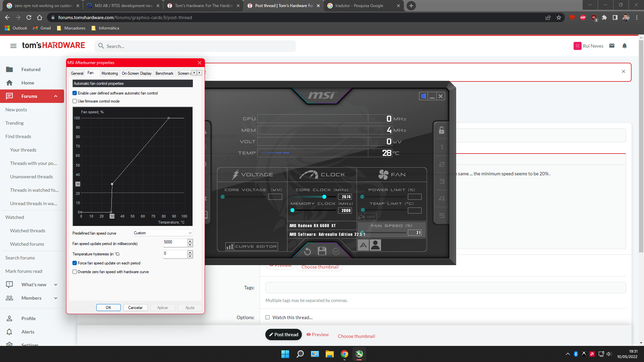The width and height of the screenshot is (644, 362).
Task: Decrease temperature hysteresis stepper down
Action: [x=190, y=256]
